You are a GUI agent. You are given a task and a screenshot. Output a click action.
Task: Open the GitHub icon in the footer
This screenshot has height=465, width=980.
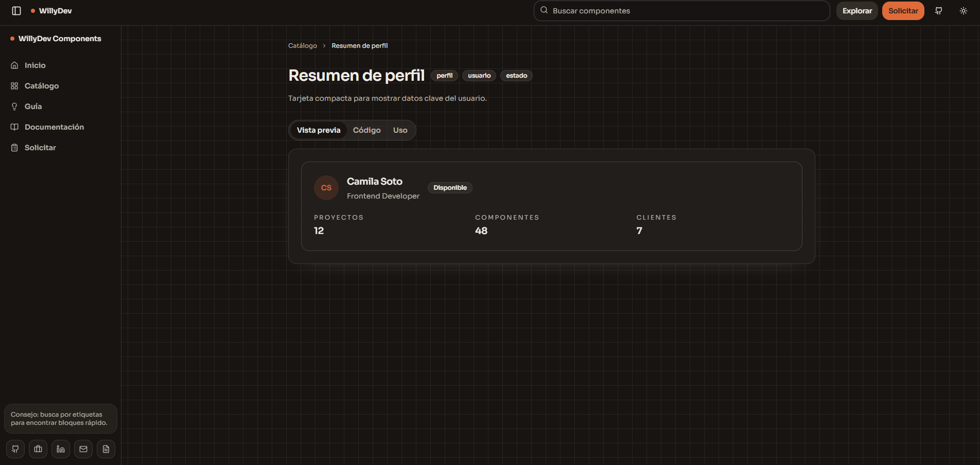[15, 449]
